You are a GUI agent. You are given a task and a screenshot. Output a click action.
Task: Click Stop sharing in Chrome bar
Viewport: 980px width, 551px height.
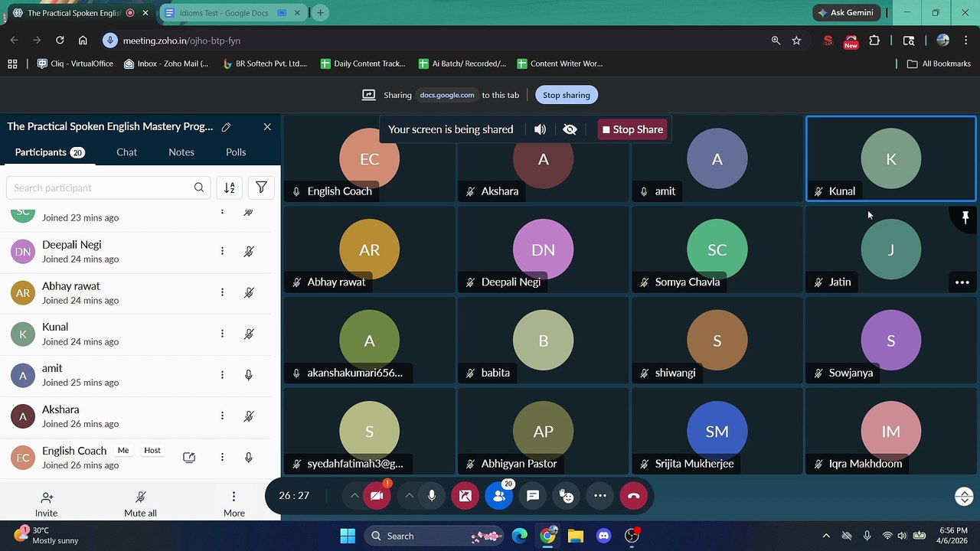567,95
